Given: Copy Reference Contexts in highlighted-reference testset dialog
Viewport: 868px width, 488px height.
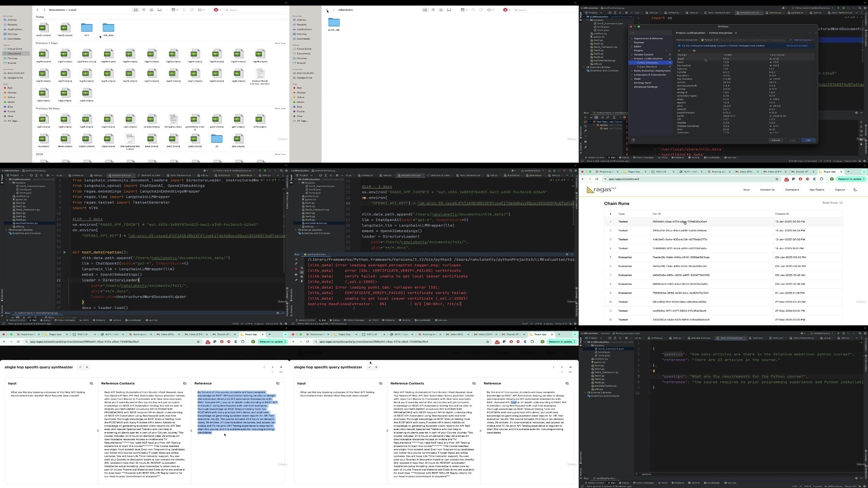Looking at the screenshot, I should click(x=184, y=383).
